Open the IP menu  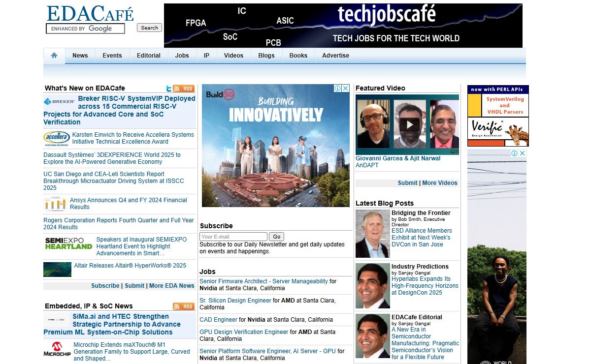pos(206,56)
